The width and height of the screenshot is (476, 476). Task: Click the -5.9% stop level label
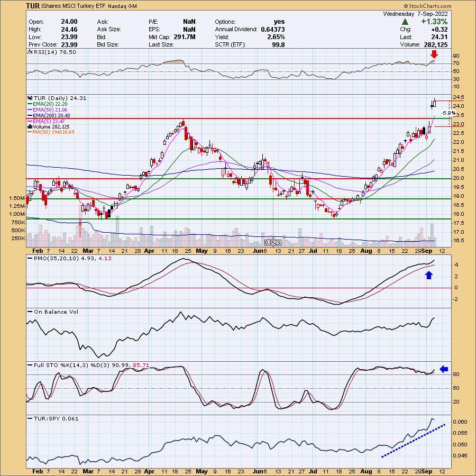point(448,113)
